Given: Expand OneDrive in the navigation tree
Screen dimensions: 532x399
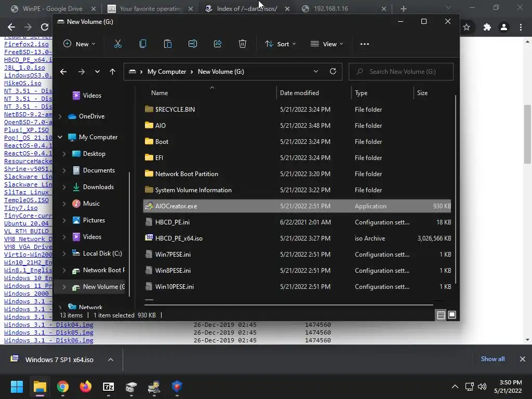Looking at the screenshot, I should [60, 116].
